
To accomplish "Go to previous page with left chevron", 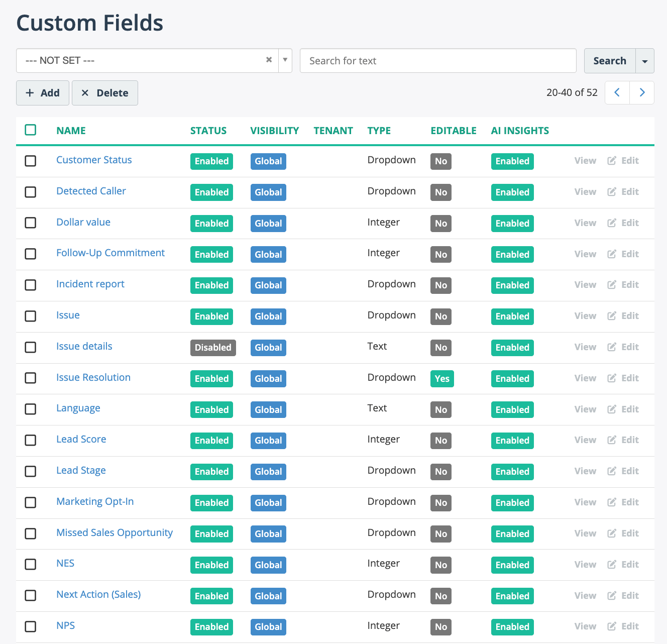I will coord(617,92).
